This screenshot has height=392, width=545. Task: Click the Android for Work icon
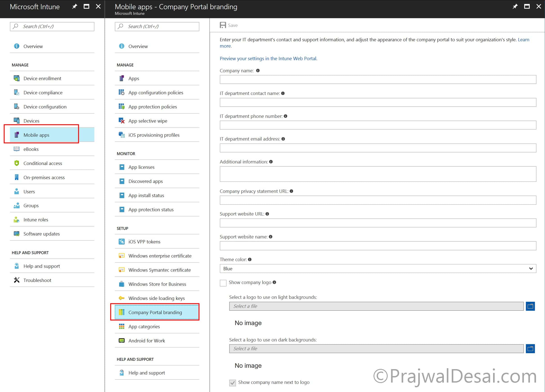coord(122,340)
